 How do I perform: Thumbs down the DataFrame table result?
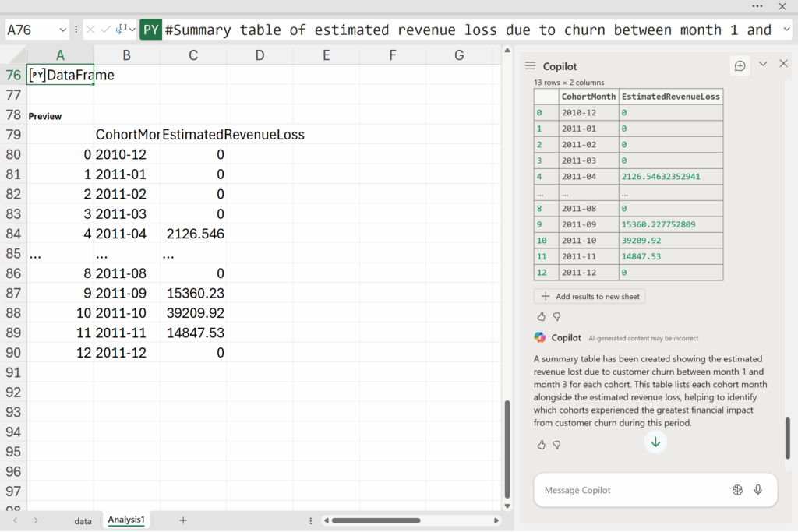556,317
